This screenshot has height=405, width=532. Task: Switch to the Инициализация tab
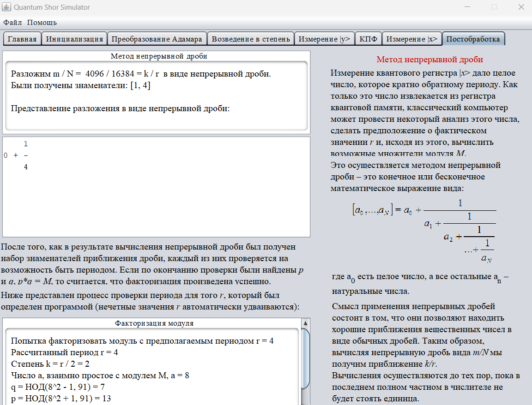click(74, 39)
